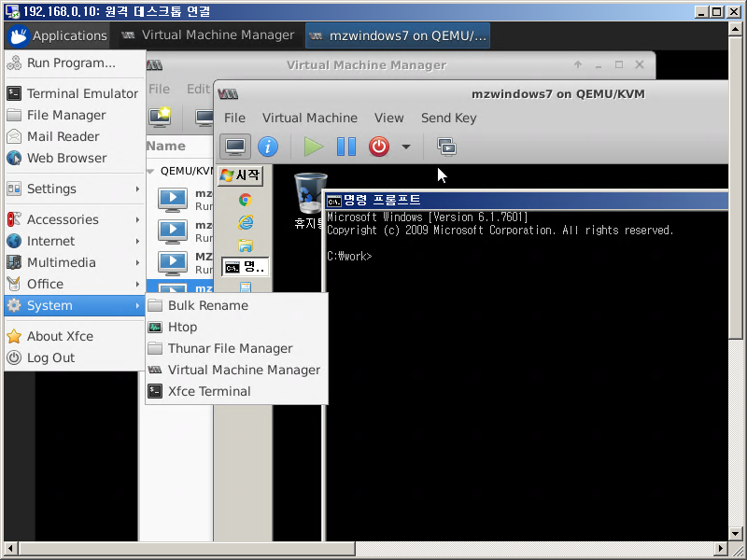Click the scroll right arrow at bottom
This screenshot has height=560, width=747.
tap(721, 548)
